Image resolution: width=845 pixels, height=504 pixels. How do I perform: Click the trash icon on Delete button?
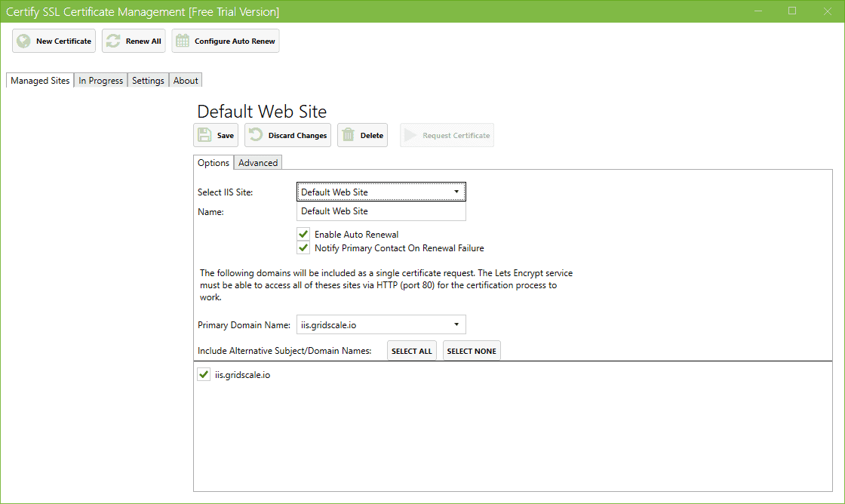pyautogui.click(x=348, y=134)
